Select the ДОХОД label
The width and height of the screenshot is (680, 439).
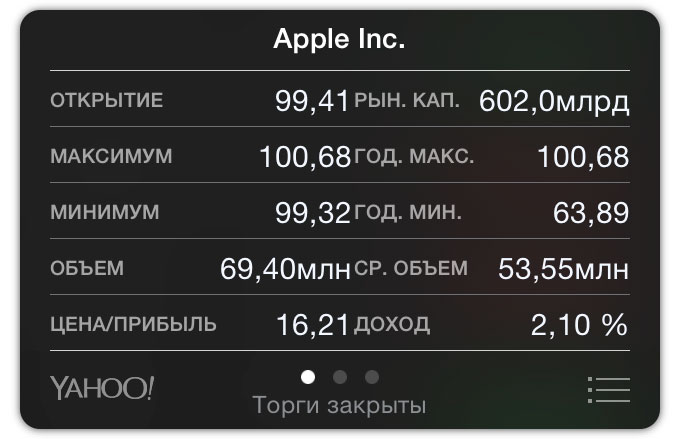(392, 324)
